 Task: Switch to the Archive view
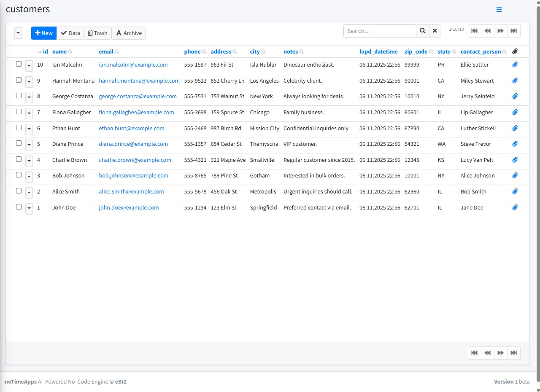pyautogui.click(x=129, y=33)
